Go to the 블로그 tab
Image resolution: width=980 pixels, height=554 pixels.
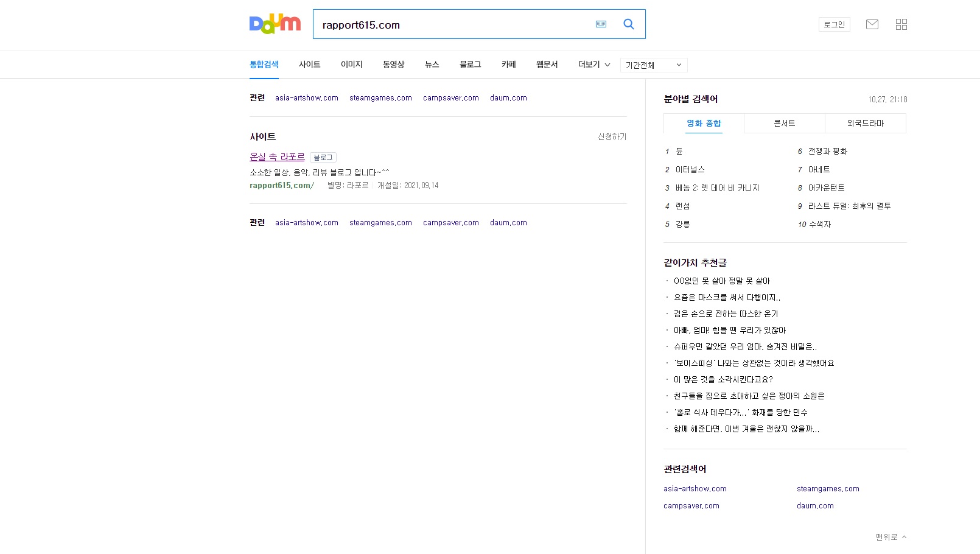click(470, 65)
